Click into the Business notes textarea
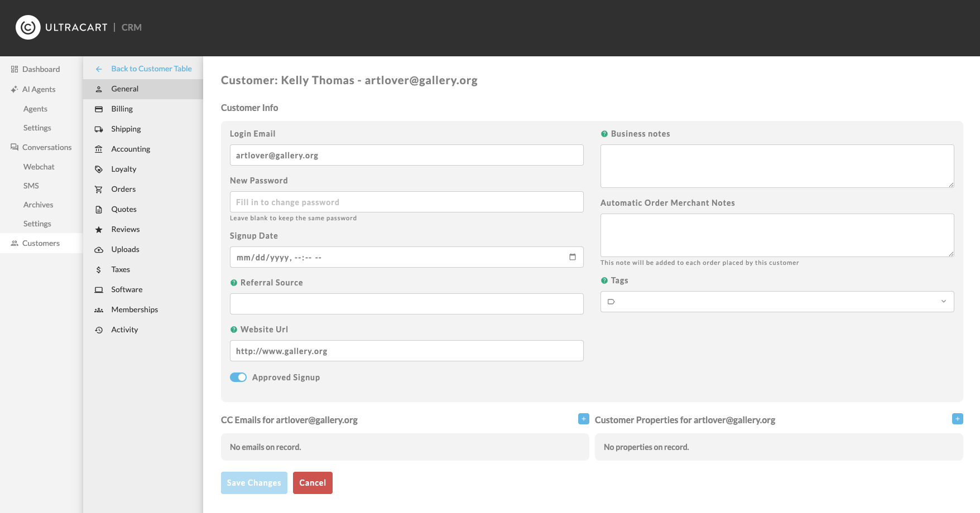 tap(777, 166)
